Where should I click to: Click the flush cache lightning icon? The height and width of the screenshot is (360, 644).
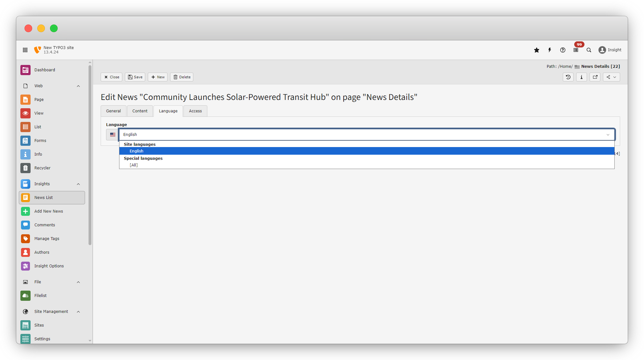(x=550, y=50)
